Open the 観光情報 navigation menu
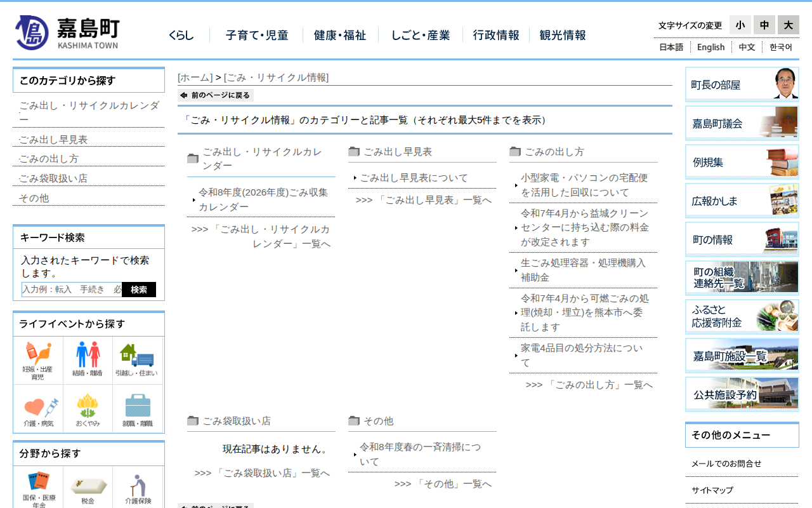 pyautogui.click(x=563, y=36)
